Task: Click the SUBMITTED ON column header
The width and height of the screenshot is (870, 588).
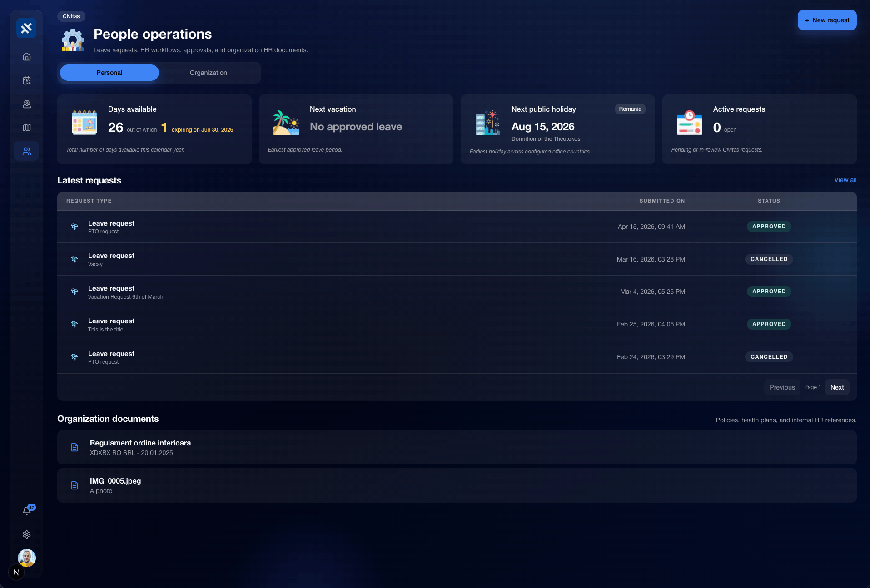Action: (662, 201)
